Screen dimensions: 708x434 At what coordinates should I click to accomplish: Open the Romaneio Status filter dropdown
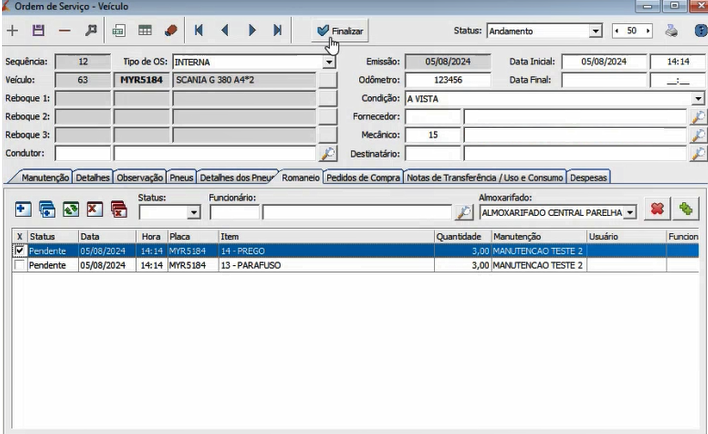(194, 212)
